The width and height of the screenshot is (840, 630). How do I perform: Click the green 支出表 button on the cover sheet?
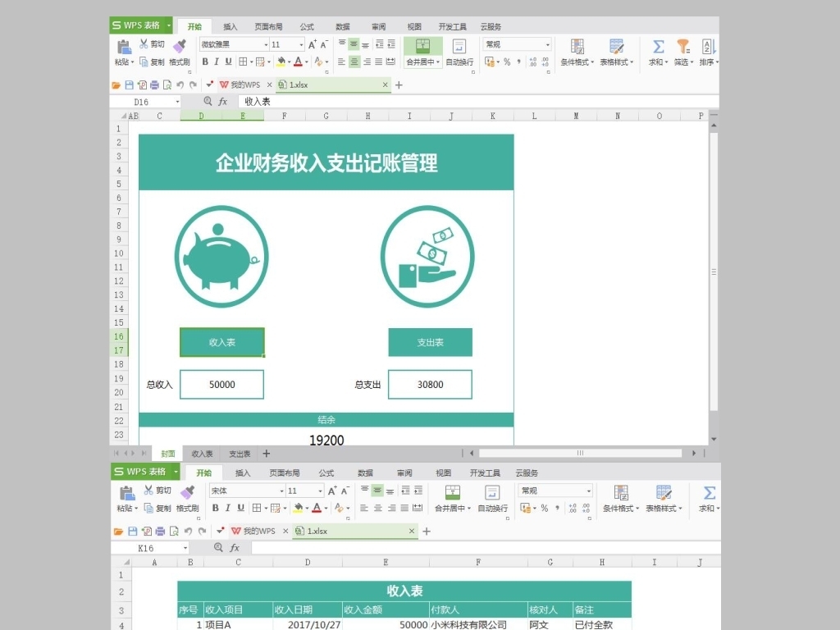click(430, 342)
